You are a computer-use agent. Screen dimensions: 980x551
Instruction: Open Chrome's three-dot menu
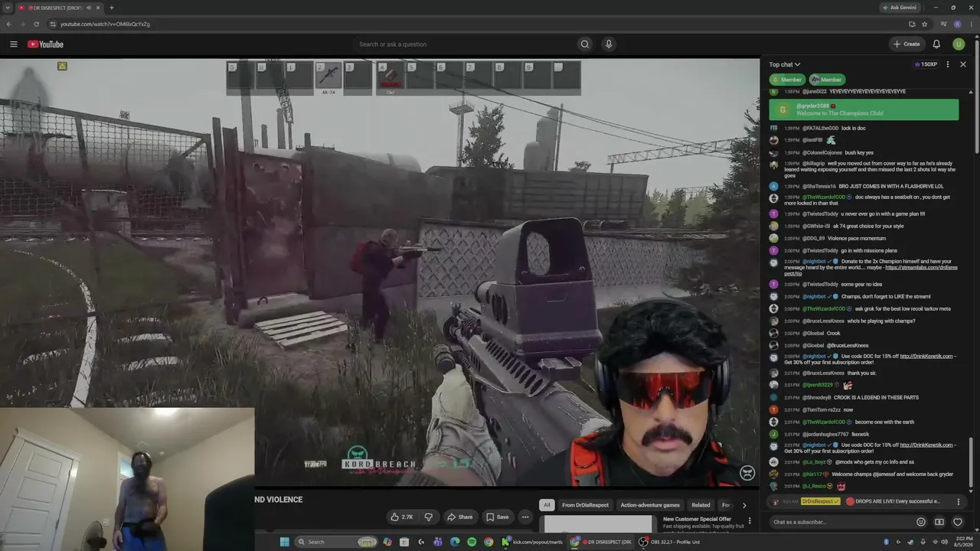(x=970, y=24)
